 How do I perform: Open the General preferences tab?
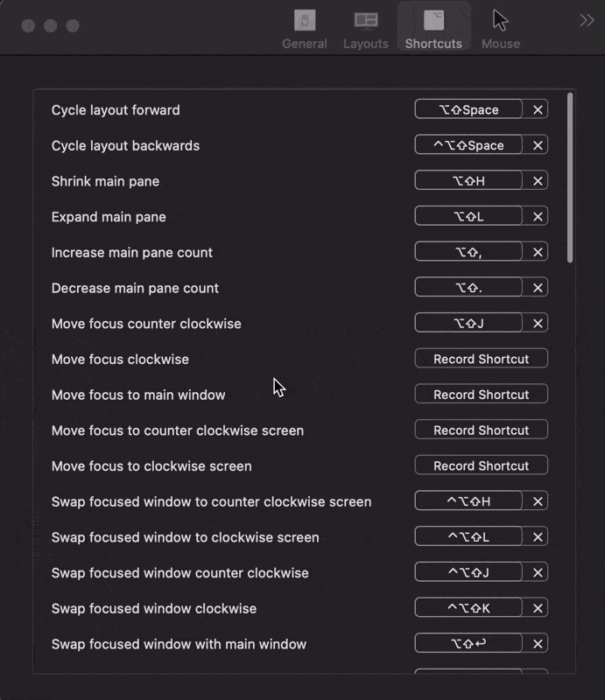(x=304, y=29)
